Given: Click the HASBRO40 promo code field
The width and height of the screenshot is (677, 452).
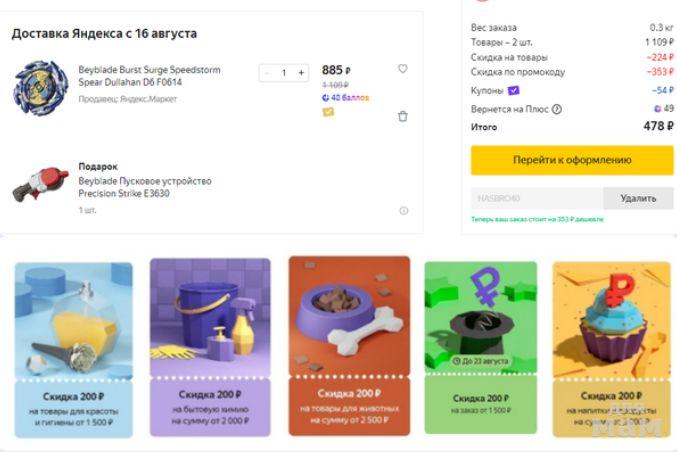Looking at the screenshot, I should (536, 198).
